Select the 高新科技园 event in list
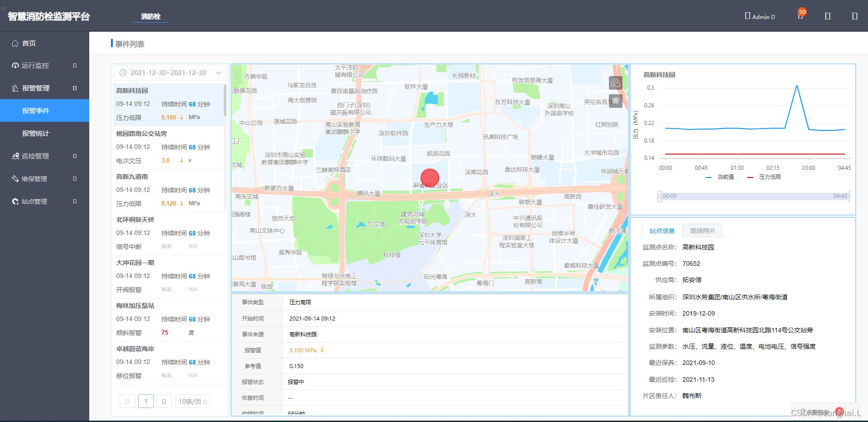 169,104
